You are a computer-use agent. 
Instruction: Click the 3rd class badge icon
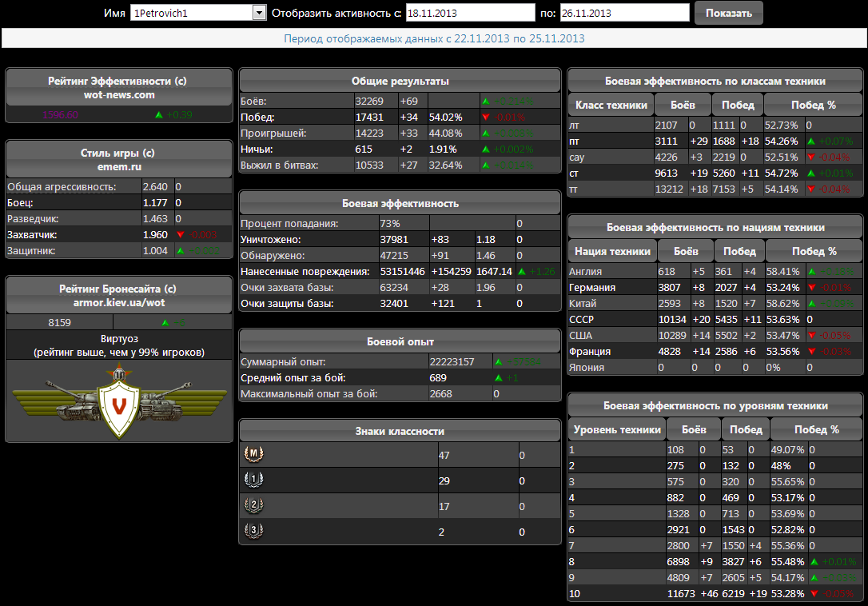pos(253,531)
